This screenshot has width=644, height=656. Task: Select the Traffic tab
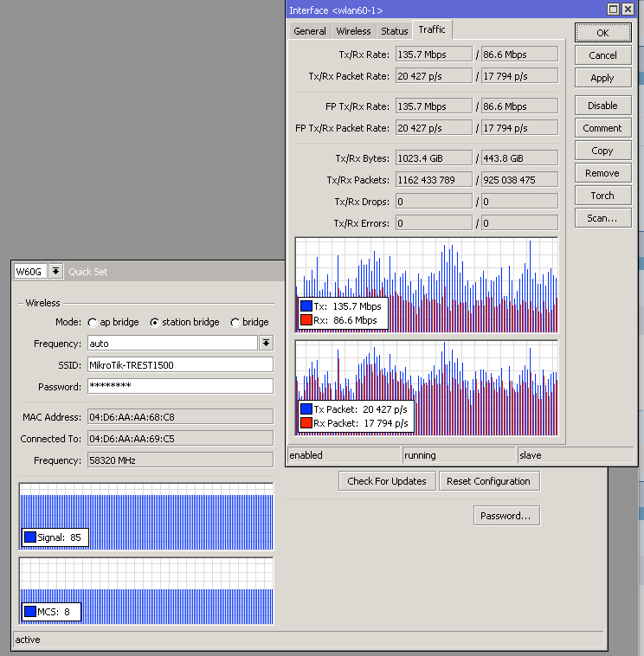[432, 29]
